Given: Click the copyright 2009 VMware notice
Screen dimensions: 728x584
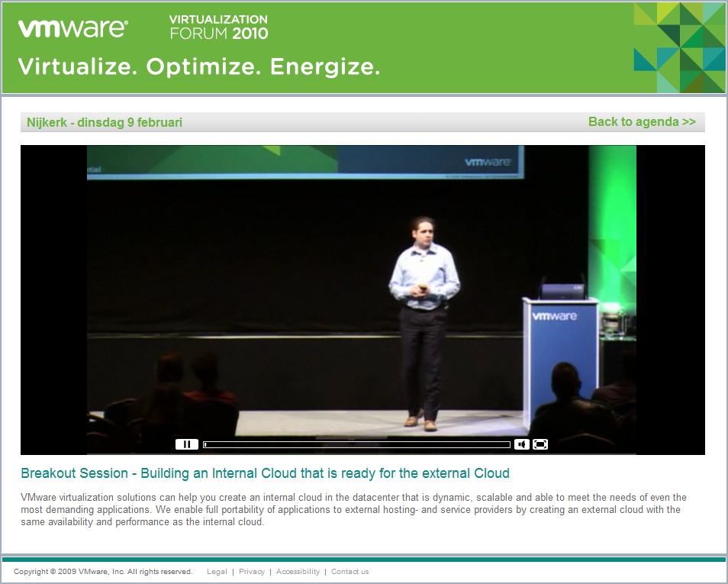Looking at the screenshot, I should [x=103, y=572].
